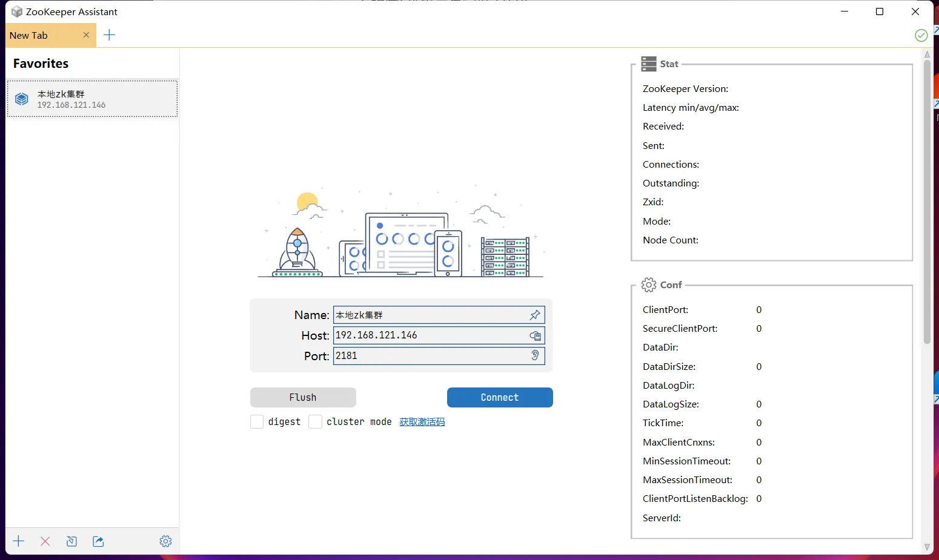
Task: Click the Stat panel title
Action: click(x=669, y=64)
